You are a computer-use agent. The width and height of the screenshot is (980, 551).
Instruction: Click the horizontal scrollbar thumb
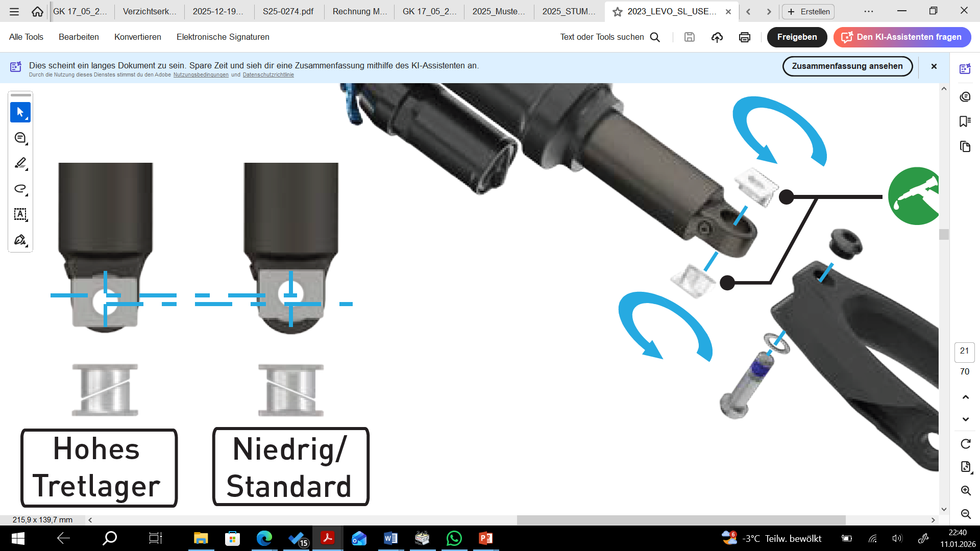point(681,520)
